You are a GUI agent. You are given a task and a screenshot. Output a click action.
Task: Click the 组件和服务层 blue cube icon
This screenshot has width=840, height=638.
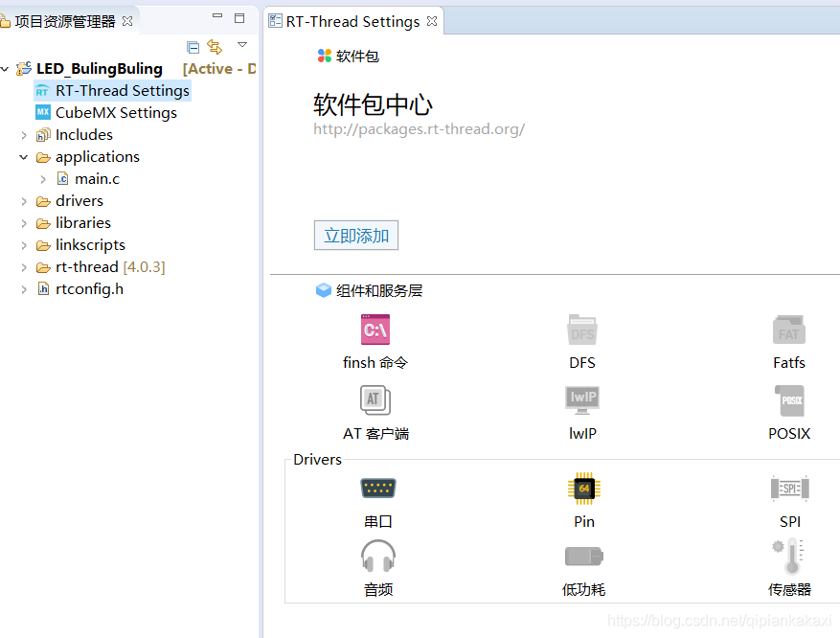tap(324, 290)
